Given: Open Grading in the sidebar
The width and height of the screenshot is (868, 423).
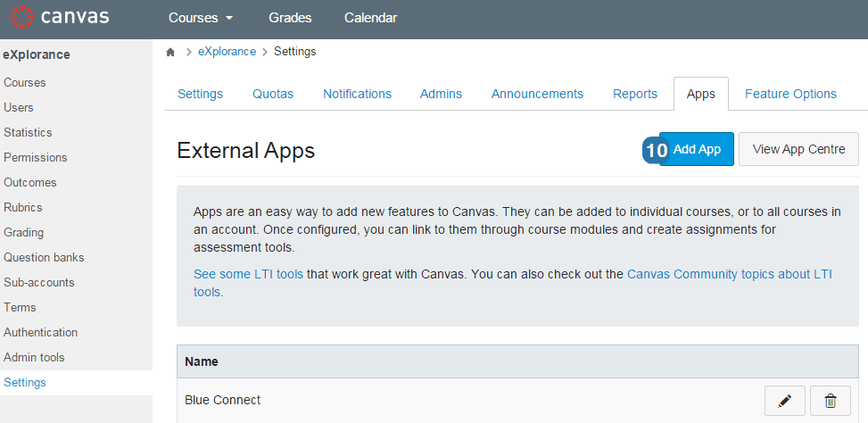Looking at the screenshot, I should click(23, 233).
